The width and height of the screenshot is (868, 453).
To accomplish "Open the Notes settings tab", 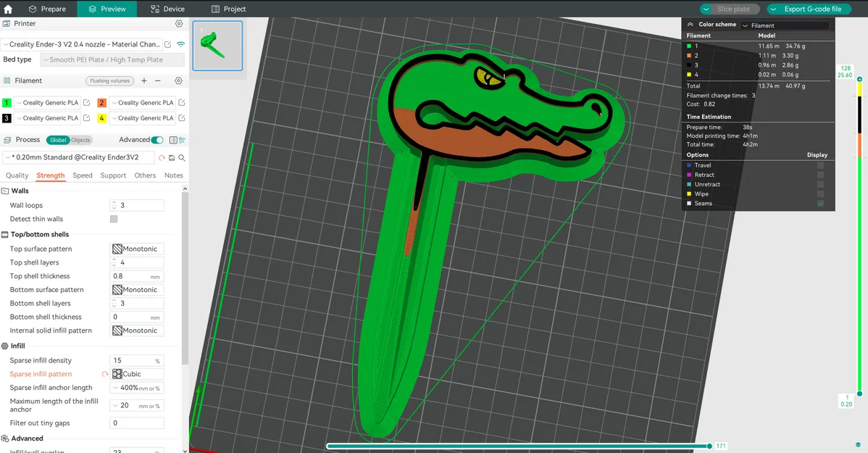I will point(174,175).
